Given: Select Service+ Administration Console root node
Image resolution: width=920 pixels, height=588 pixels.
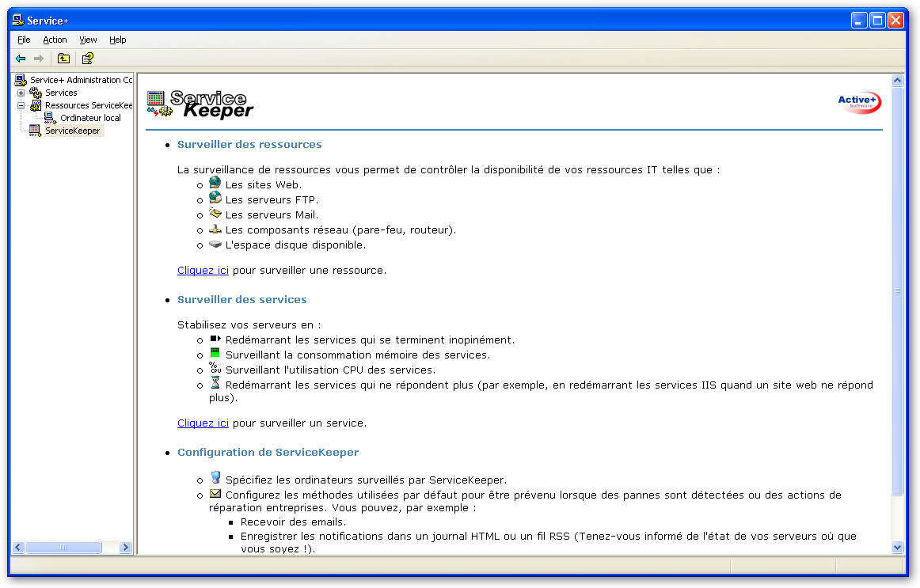Looking at the screenshot, I should 81,80.
